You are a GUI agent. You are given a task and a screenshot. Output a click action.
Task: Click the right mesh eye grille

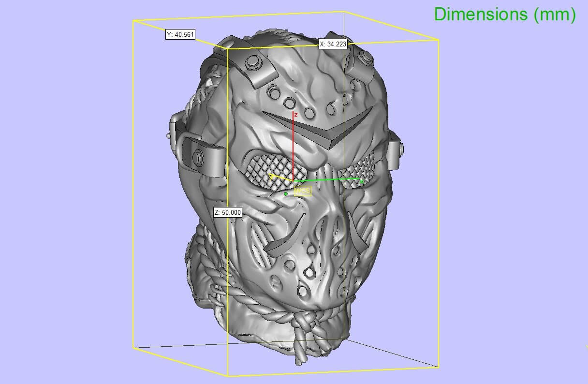tap(356, 173)
